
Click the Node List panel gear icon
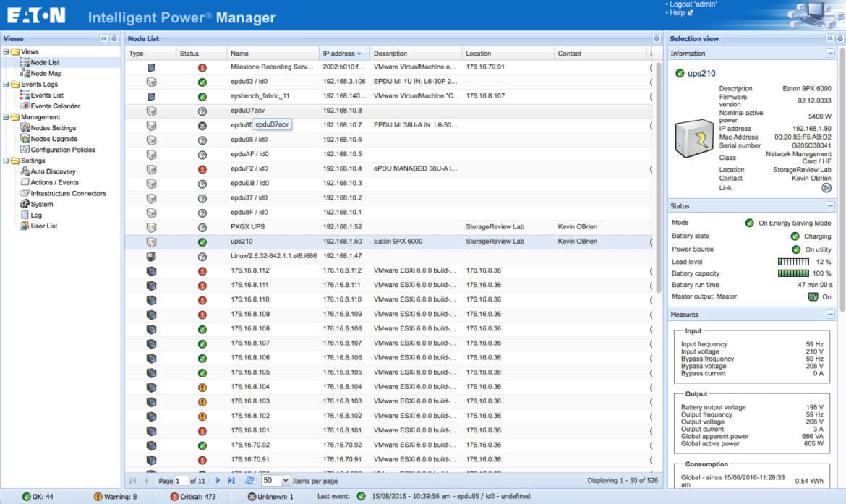[x=657, y=39]
